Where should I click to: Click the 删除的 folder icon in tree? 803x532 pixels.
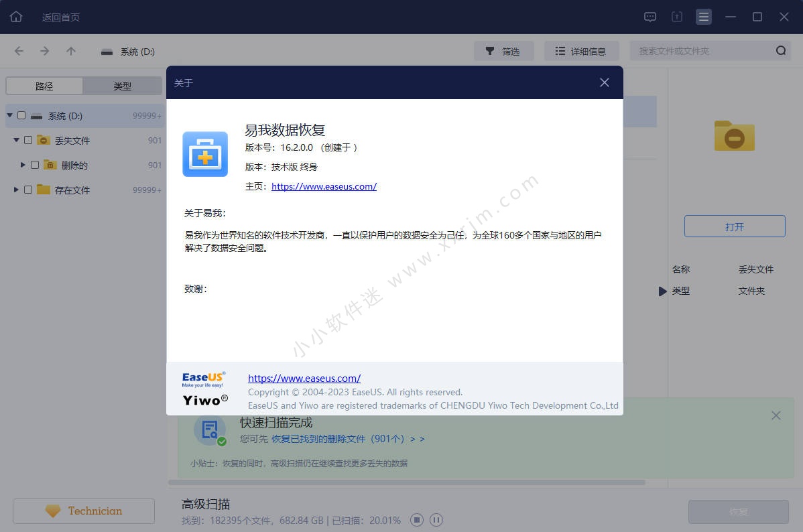tap(50, 165)
